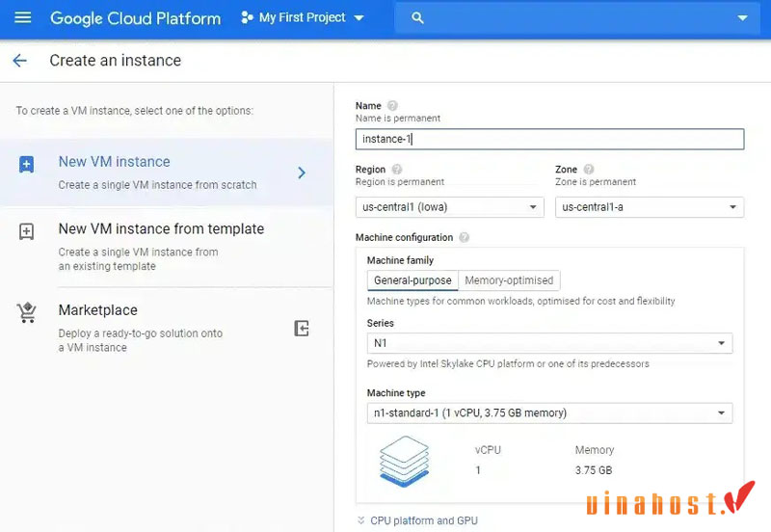Screen dimensions: 771x532
Task: Click the Zone help icon
Action: tap(589, 169)
